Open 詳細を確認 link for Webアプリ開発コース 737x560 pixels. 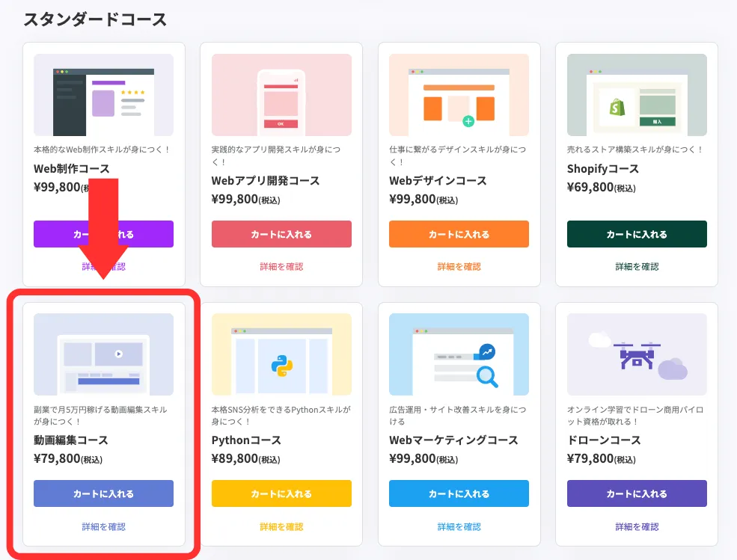pos(281,266)
